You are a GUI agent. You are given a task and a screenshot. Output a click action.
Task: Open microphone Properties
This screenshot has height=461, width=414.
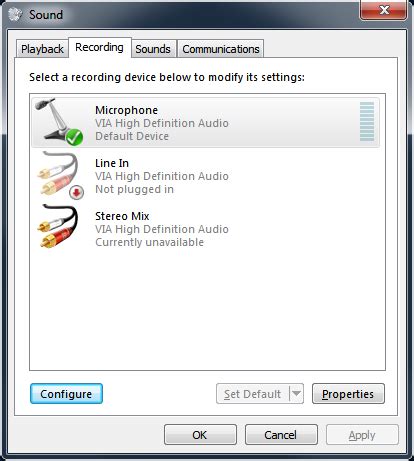coord(348,394)
